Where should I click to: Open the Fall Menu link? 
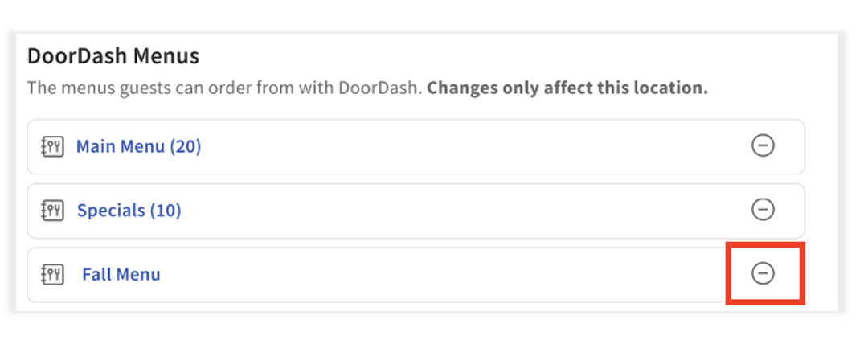point(121,274)
